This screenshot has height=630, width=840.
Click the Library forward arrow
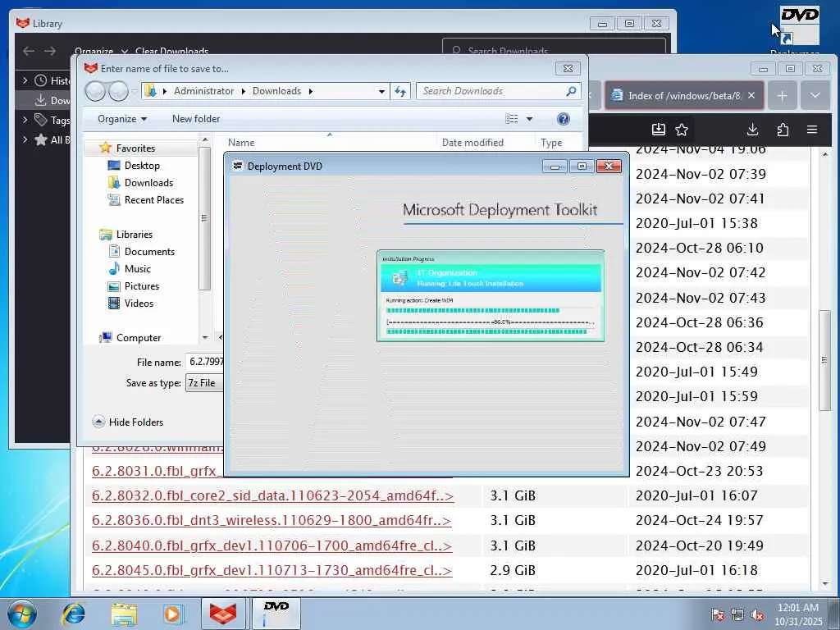tap(50, 51)
